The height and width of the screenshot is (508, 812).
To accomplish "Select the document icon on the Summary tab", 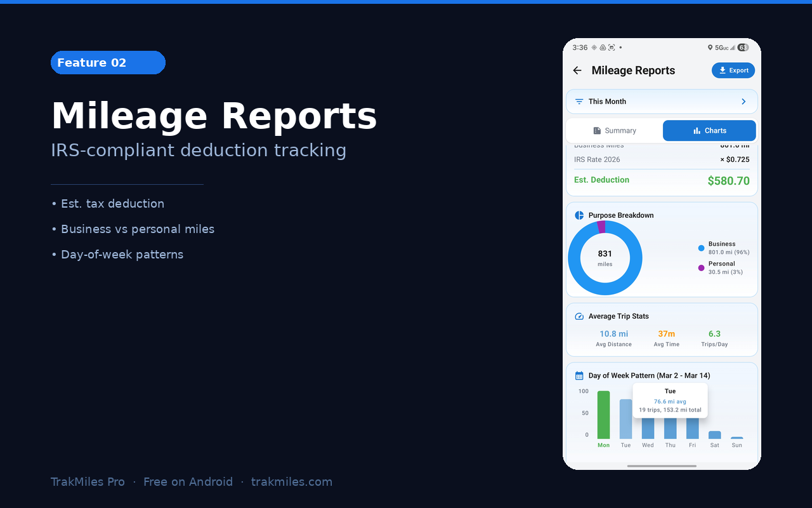I will [x=596, y=130].
